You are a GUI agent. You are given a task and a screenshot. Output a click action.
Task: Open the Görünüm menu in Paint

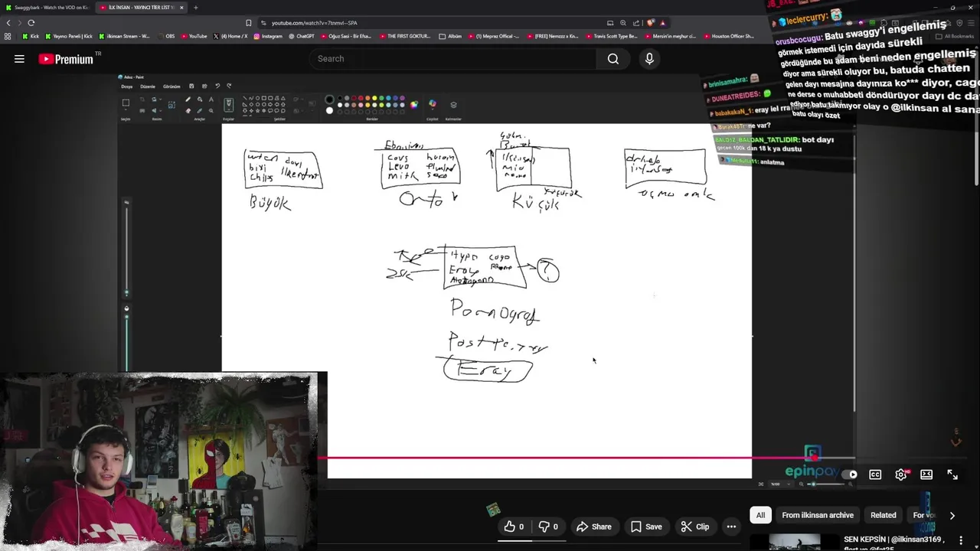pyautogui.click(x=171, y=86)
